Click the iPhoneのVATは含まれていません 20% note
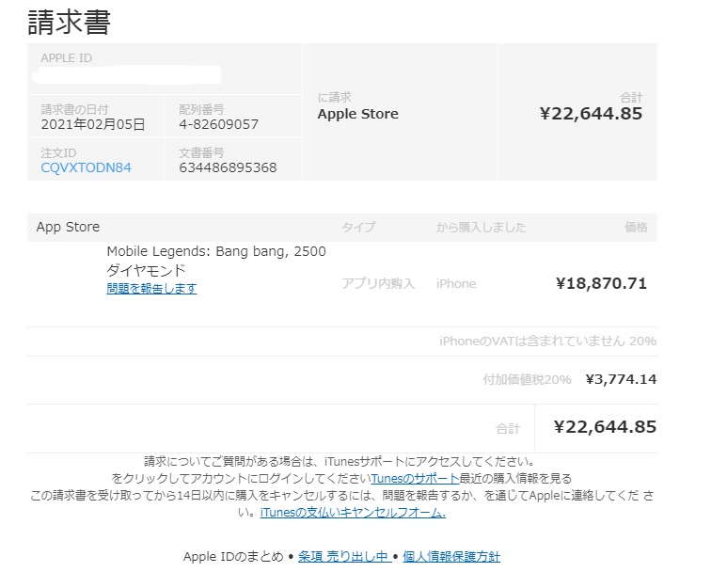This screenshot has width=727, height=588. pos(548,342)
